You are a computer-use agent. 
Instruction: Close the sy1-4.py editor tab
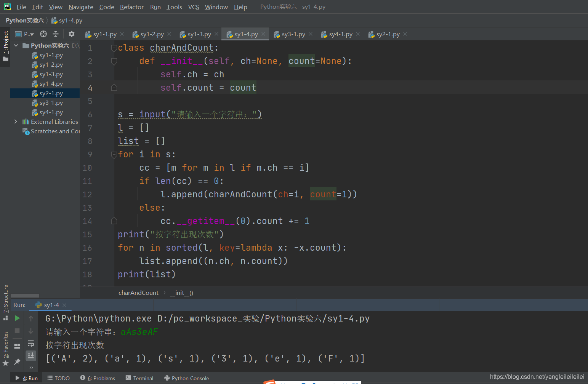263,34
